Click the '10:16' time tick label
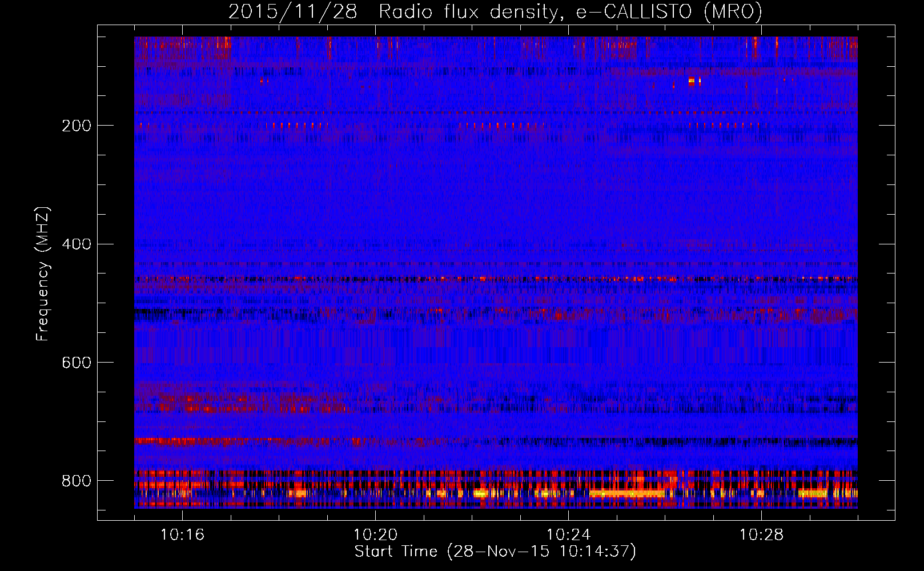Screen dimensions: 924x571 (x=183, y=535)
